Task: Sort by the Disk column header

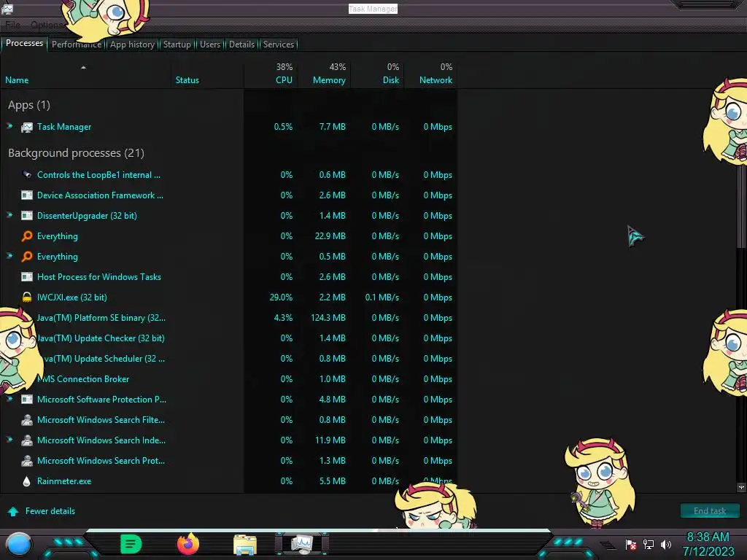Action: 378,74
